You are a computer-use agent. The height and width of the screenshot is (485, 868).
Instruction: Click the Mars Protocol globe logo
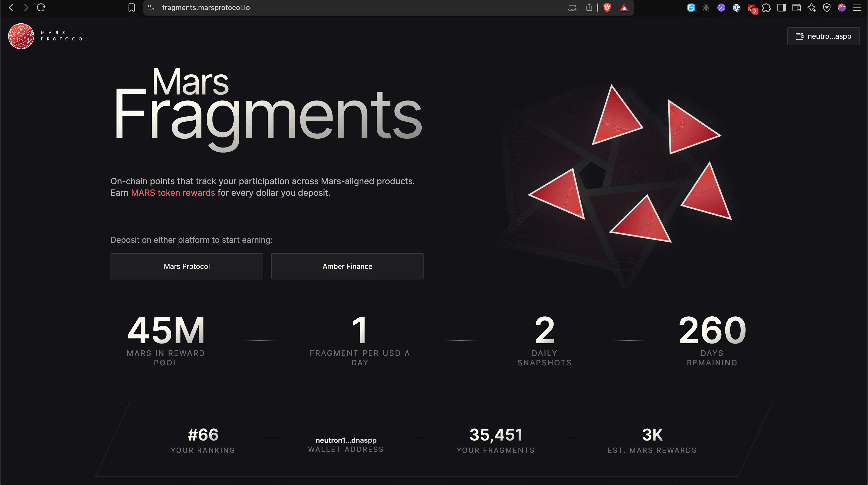click(21, 36)
